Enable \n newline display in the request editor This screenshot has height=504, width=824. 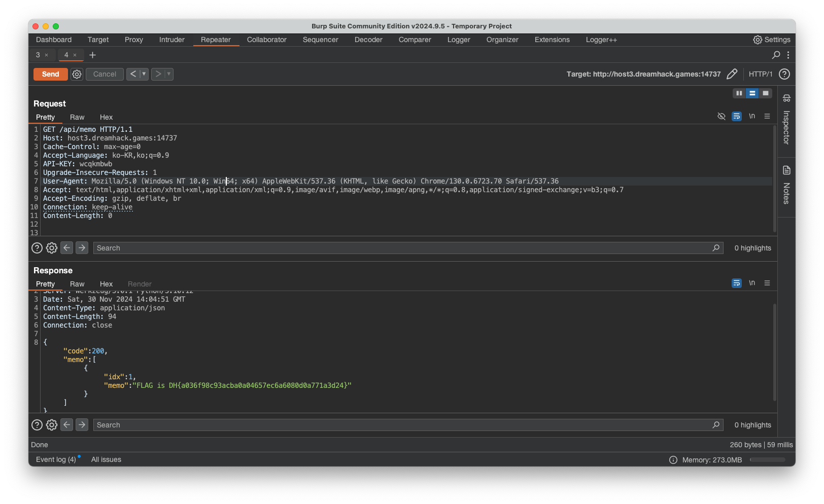(x=752, y=116)
